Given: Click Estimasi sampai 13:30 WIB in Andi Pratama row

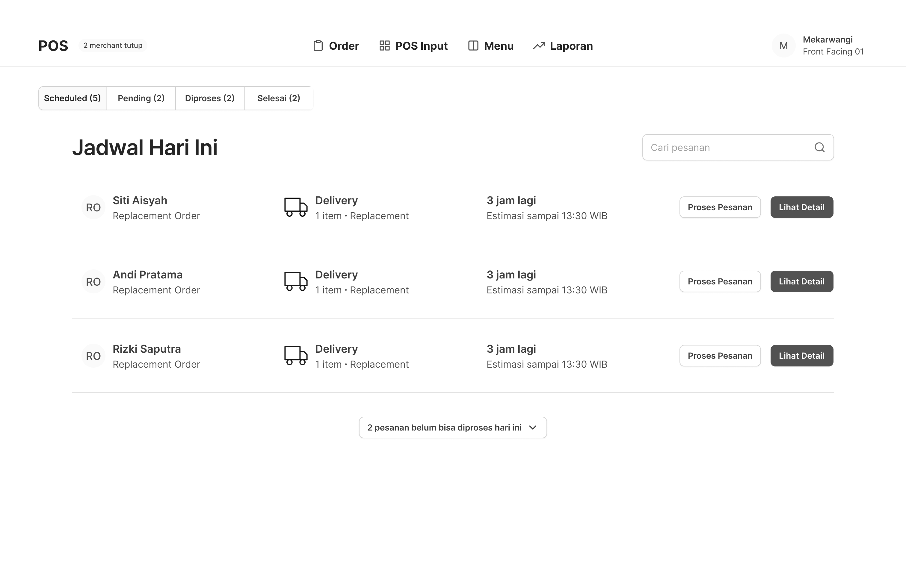Looking at the screenshot, I should (x=547, y=290).
